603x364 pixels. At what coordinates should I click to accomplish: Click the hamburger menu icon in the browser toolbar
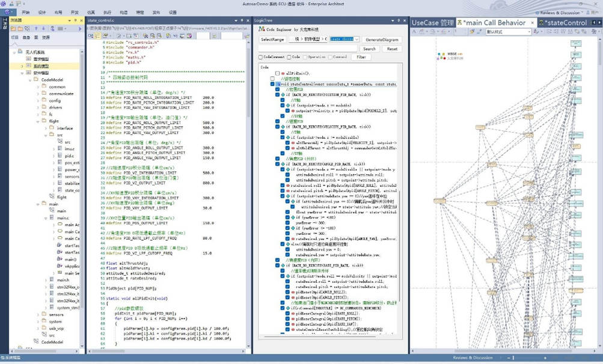click(x=61, y=28)
